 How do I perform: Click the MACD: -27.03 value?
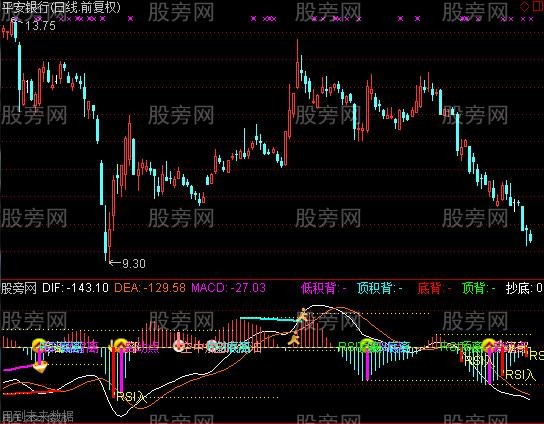(229, 288)
